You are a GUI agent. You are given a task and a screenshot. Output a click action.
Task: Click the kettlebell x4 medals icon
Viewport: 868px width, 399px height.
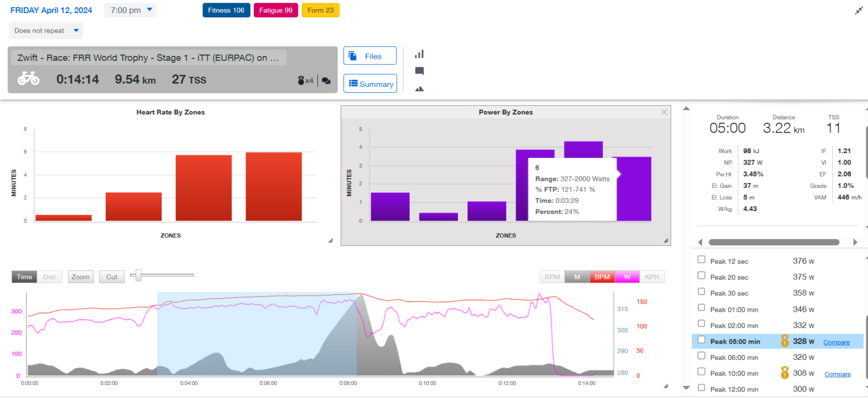(305, 80)
